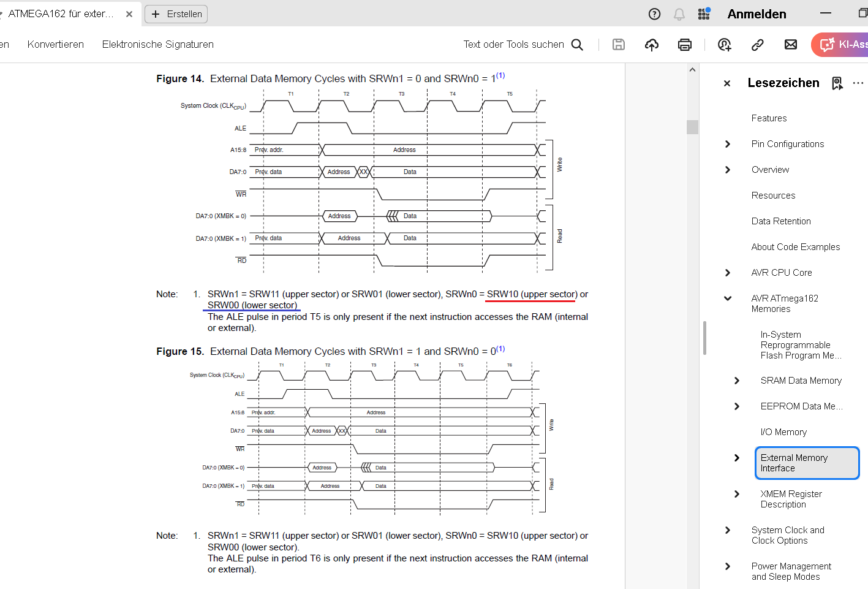Open the Lesezeichen more options menu
Image resolution: width=868 pixels, height=589 pixels.
(x=858, y=83)
